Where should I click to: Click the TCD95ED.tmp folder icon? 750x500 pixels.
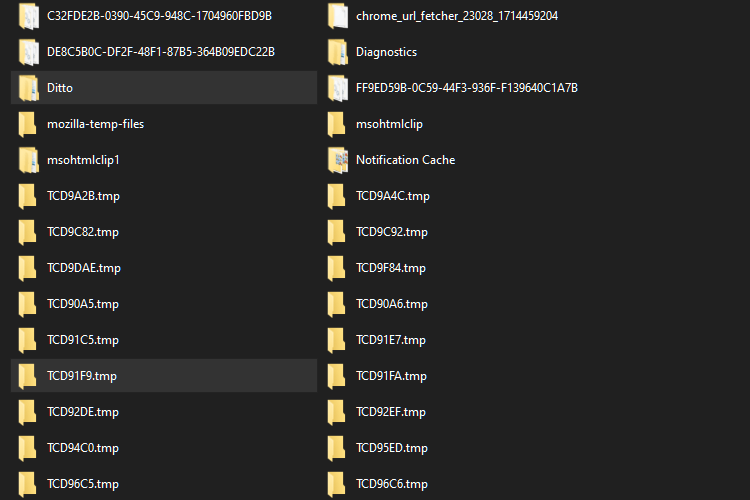tap(337, 448)
